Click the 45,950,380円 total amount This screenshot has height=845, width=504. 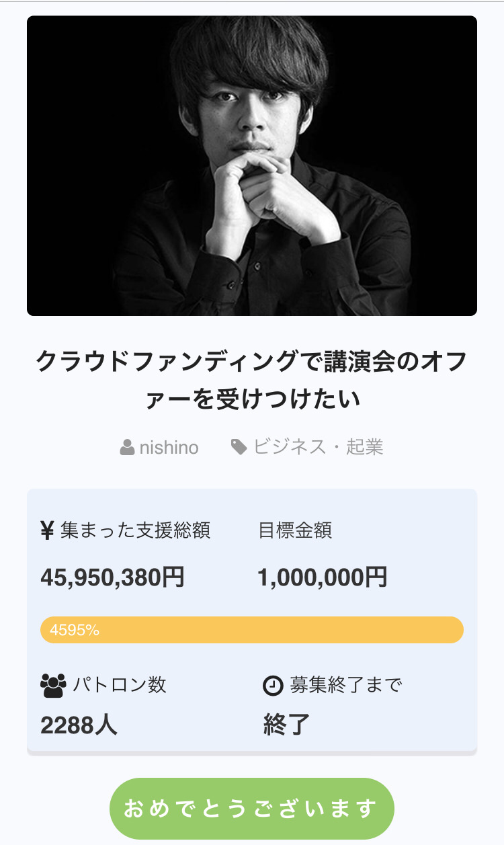(x=112, y=577)
